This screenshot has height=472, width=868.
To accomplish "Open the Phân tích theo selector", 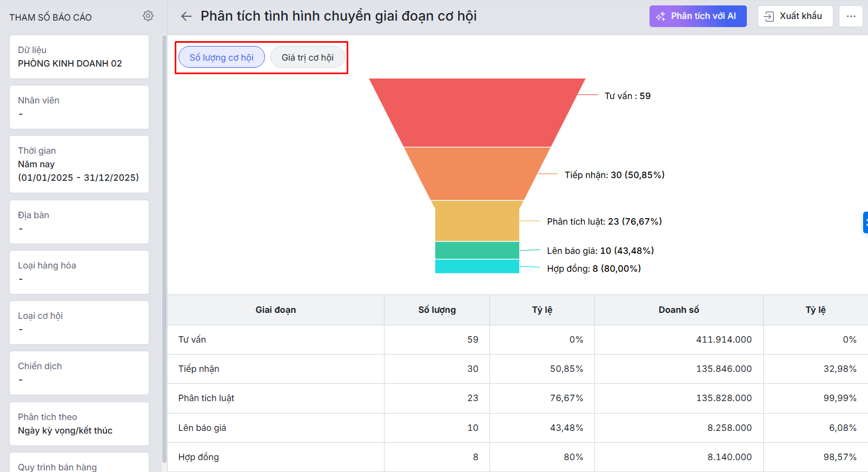I will [79, 424].
